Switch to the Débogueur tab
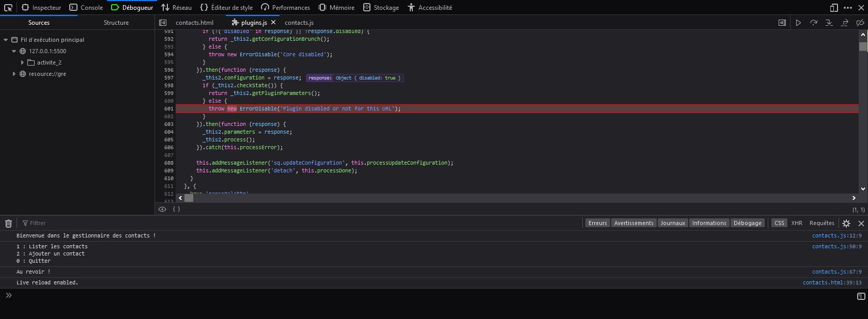This screenshot has height=319, width=868. (132, 8)
